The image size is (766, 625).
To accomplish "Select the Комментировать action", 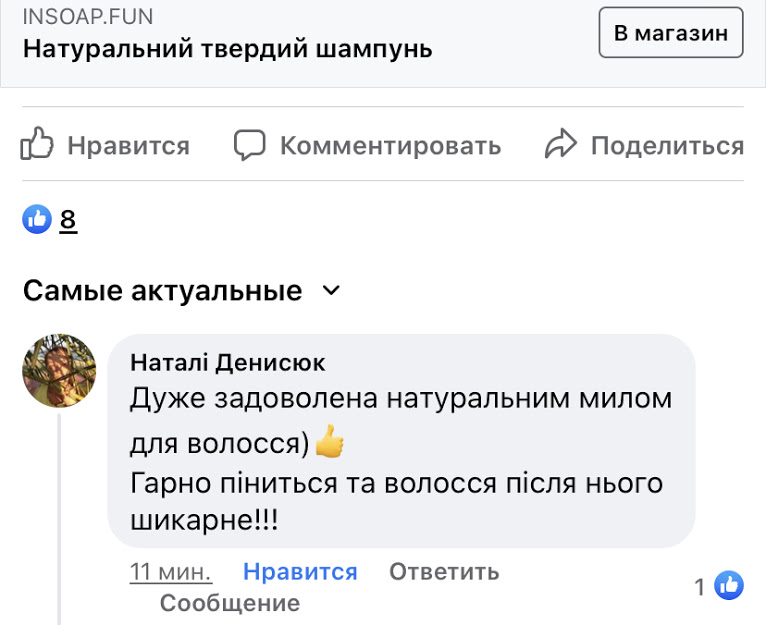I will pos(390,146).
